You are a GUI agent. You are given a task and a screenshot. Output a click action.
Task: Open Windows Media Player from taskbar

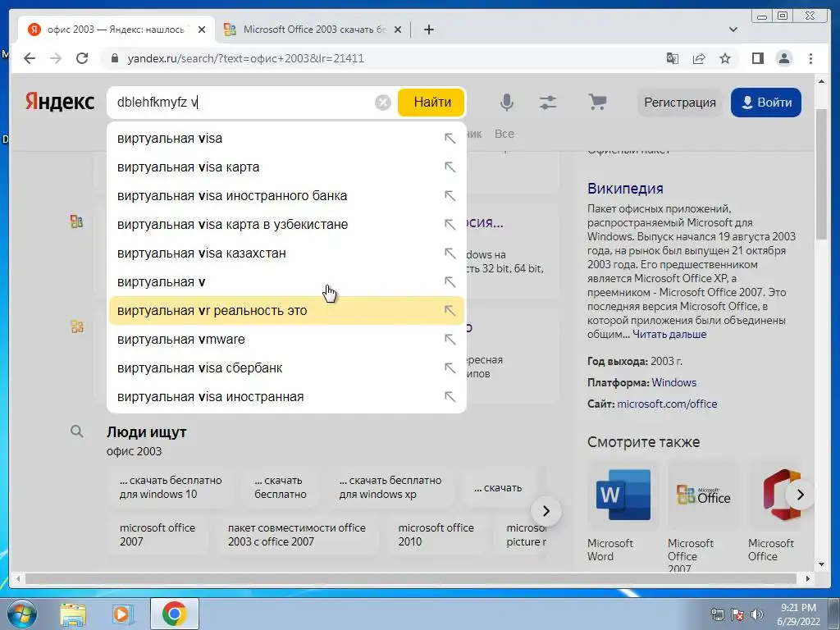(123, 614)
